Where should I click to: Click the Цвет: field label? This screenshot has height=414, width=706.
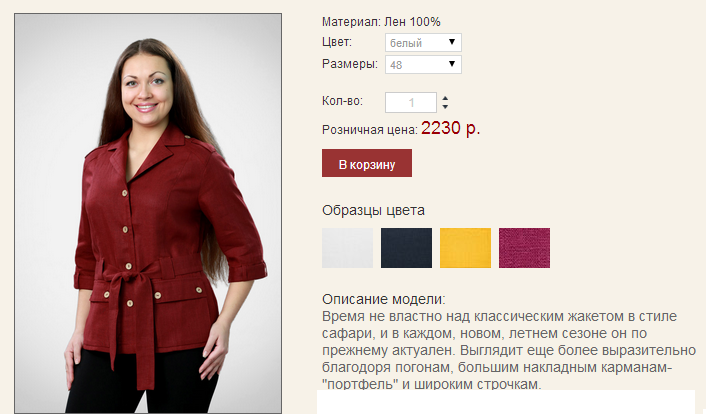[x=337, y=42]
